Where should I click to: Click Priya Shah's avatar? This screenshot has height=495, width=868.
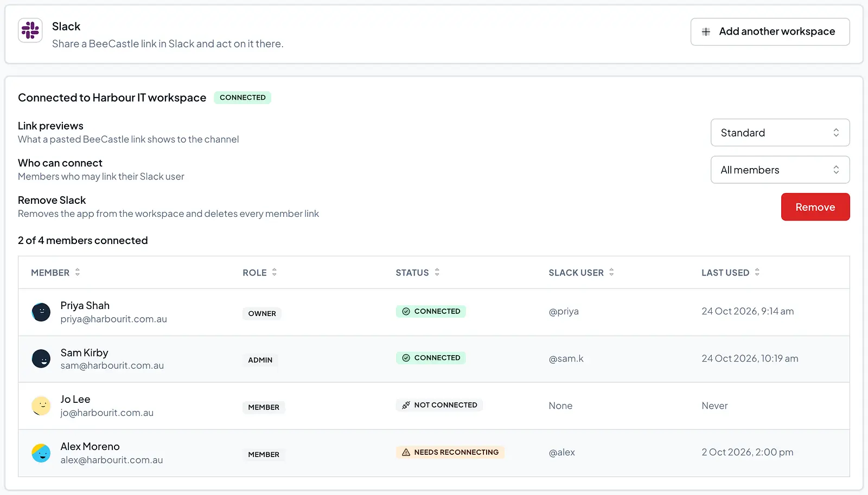point(41,312)
